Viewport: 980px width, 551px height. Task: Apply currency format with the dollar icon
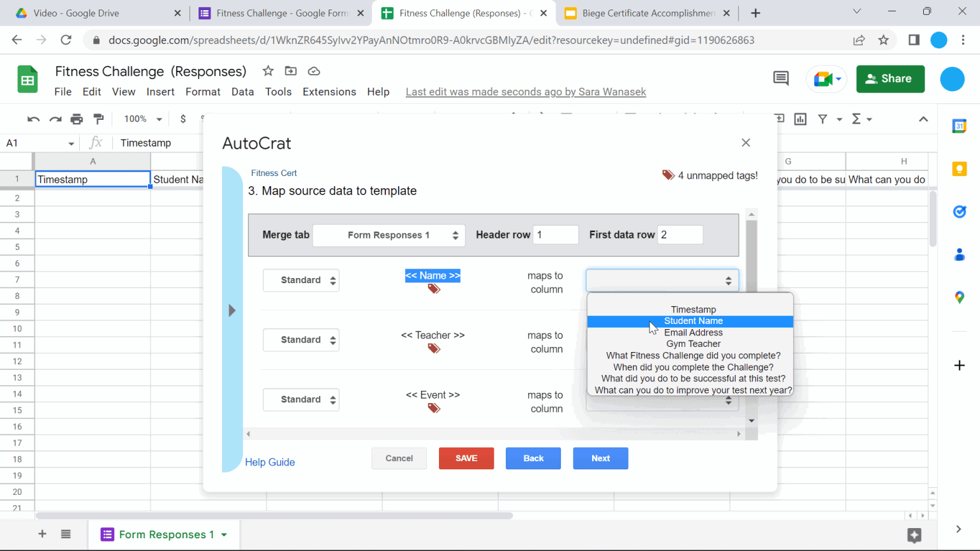(182, 119)
